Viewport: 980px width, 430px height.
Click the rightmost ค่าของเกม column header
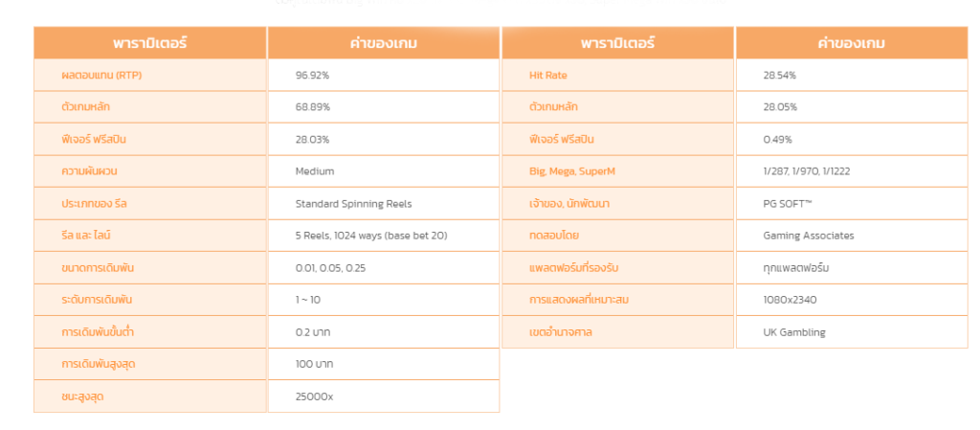(852, 43)
